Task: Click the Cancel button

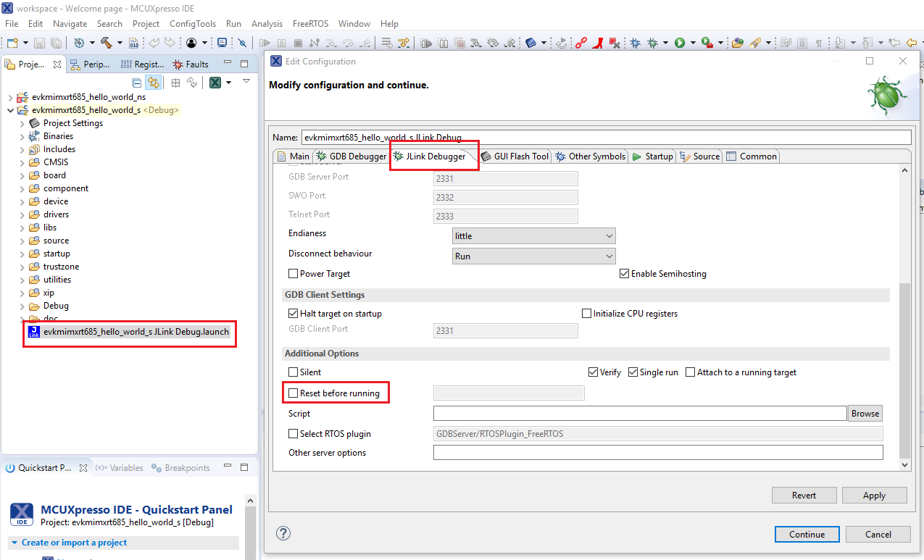Action: pyautogui.click(x=878, y=534)
